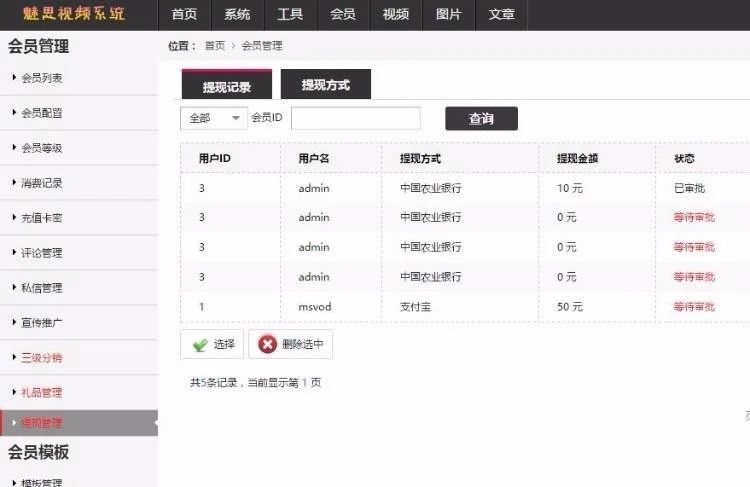Open 礼品管理 sidebar item
The image size is (750, 487).
tap(42, 392)
